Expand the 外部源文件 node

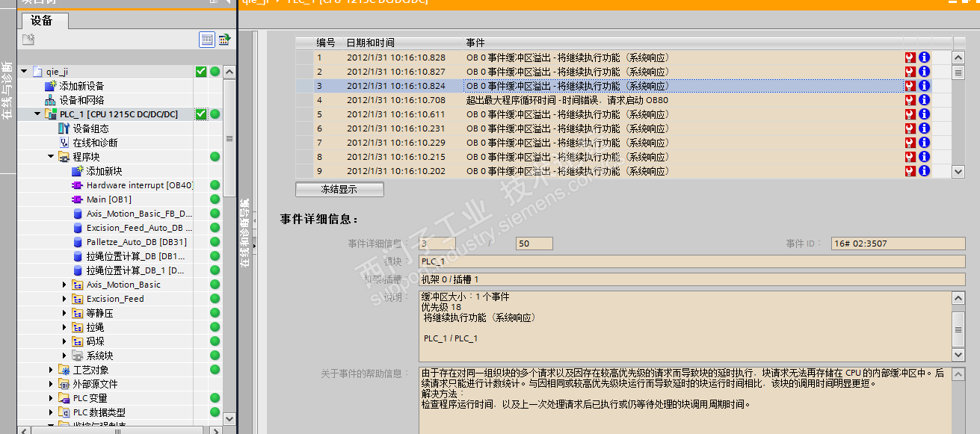pos(51,384)
